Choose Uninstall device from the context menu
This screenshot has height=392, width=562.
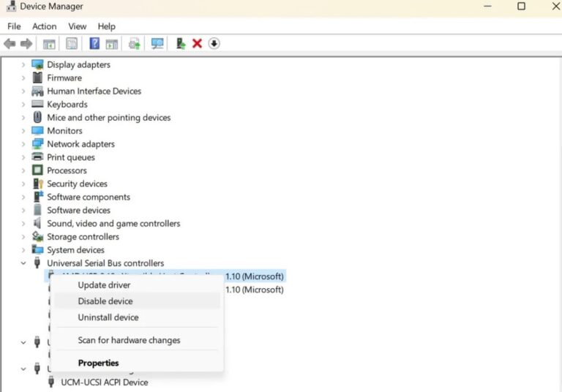(108, 317)
